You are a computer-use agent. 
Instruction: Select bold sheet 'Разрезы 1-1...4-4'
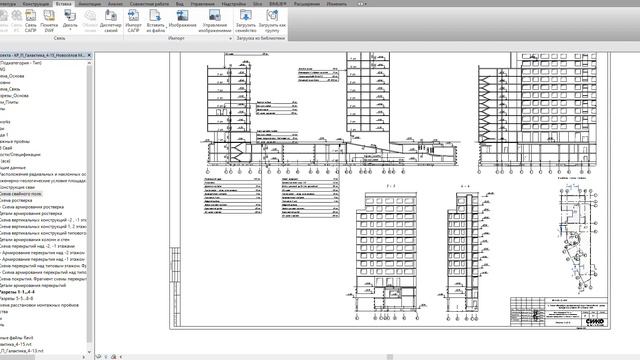pos(17,292)
